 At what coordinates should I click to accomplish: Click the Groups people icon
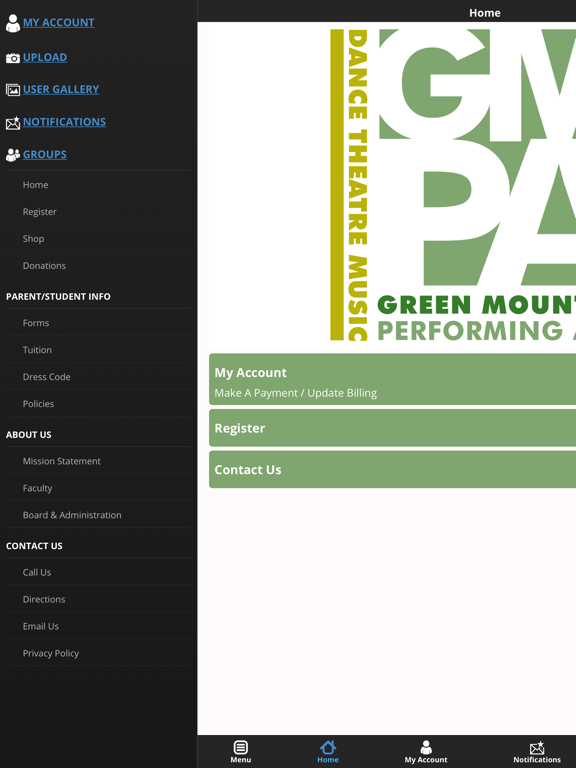pyautogui.click(x=13, y=155)
